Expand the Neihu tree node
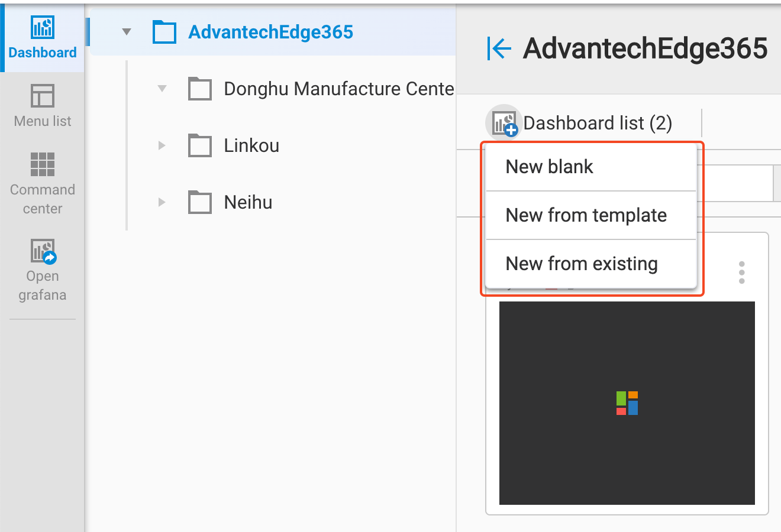Viewport: 781px width, 532px height. point(162,202)
